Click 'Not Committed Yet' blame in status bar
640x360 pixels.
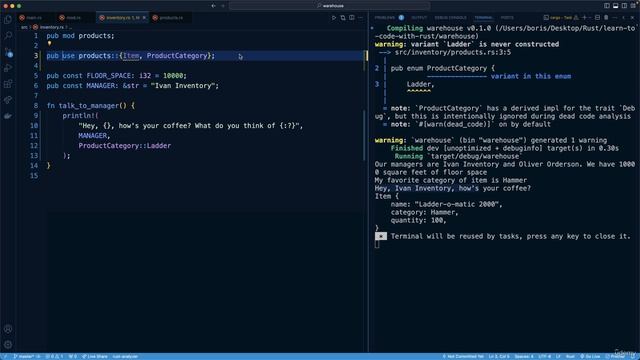(x=463, y=356)
